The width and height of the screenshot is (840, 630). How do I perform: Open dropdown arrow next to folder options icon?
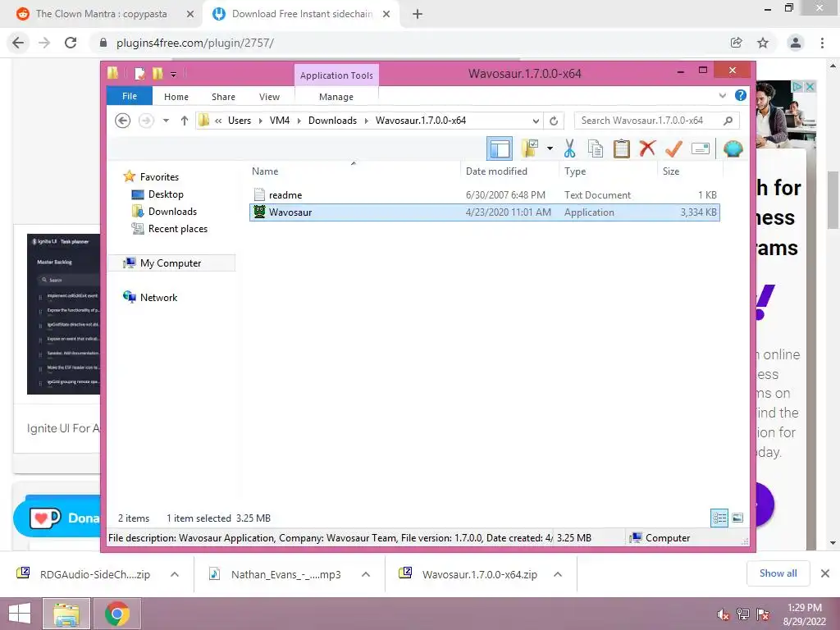click(550, 148)
